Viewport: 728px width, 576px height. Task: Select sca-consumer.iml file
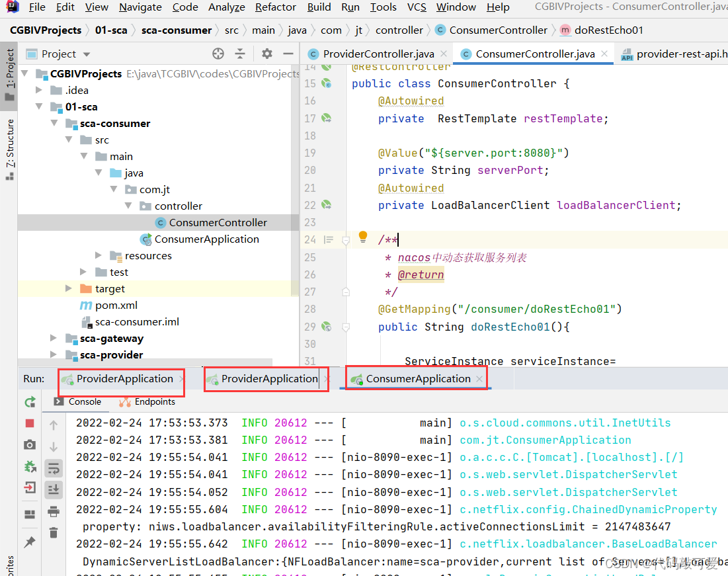(137, 322)
